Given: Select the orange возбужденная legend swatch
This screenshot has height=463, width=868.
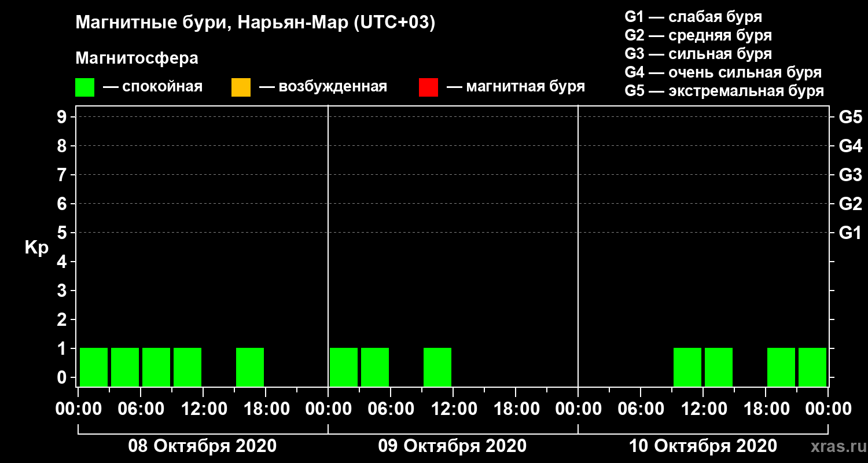Looking at the screenshot, I should [241, 87].
